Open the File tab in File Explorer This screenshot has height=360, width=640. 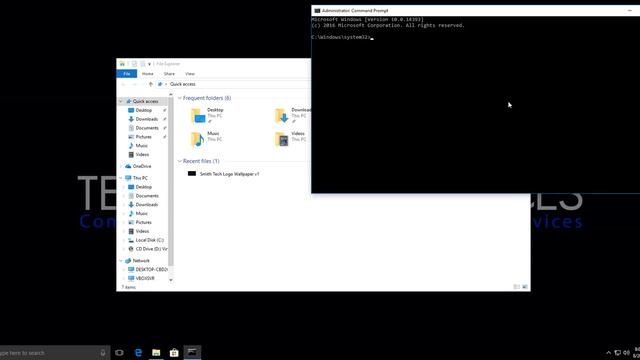click(x=127, y=74)
